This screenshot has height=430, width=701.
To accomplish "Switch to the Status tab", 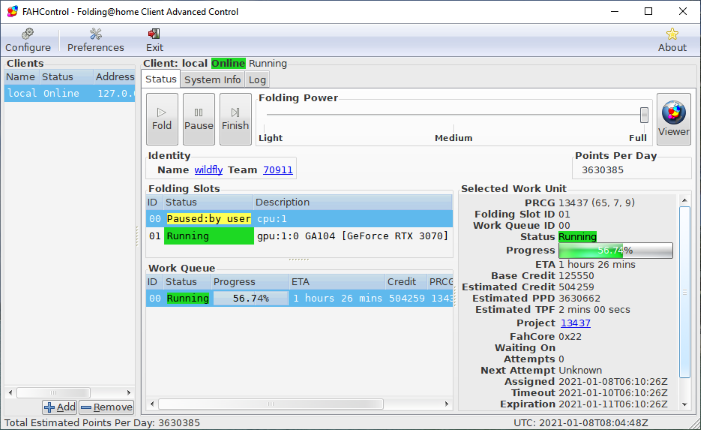I will (x=161, y=79).
